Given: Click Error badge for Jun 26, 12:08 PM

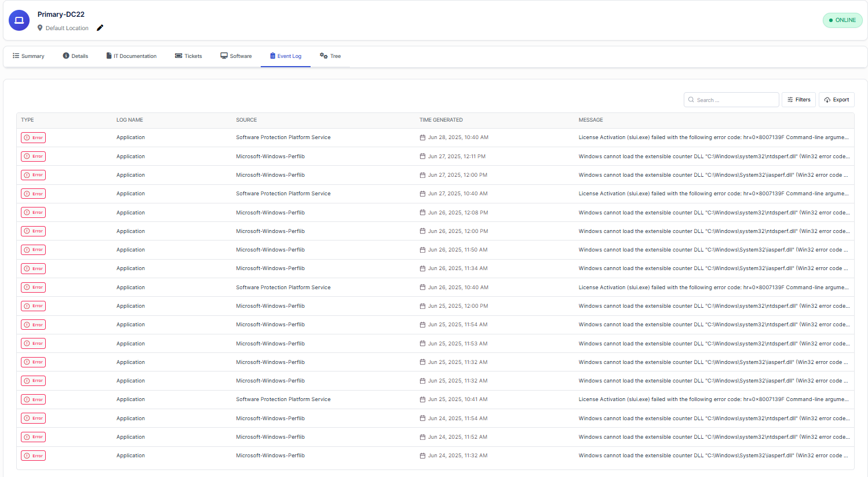Looking at the screenshot, I should [x=33, y=213].
